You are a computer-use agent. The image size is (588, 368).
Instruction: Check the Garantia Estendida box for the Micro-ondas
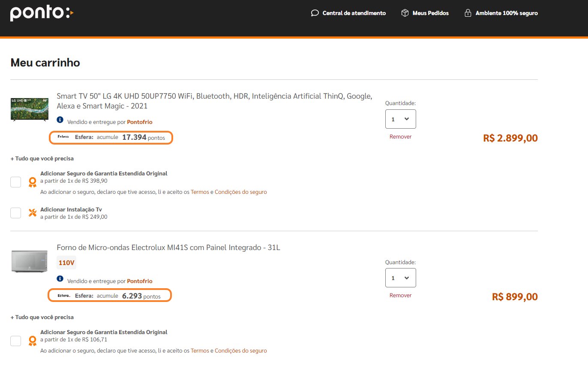[x=16, y=341]
